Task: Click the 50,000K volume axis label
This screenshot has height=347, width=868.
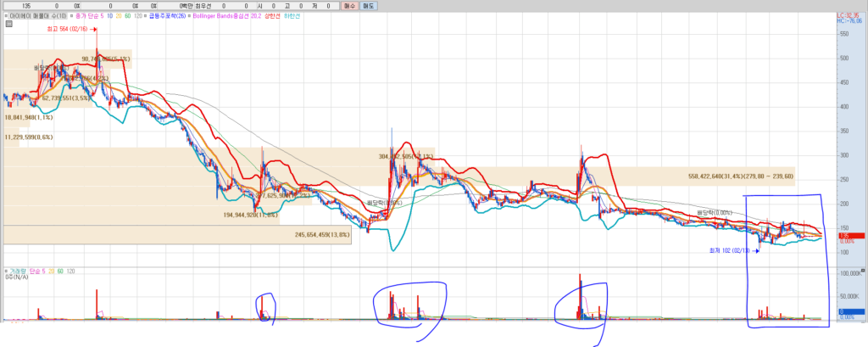Action: click(849, 297)
